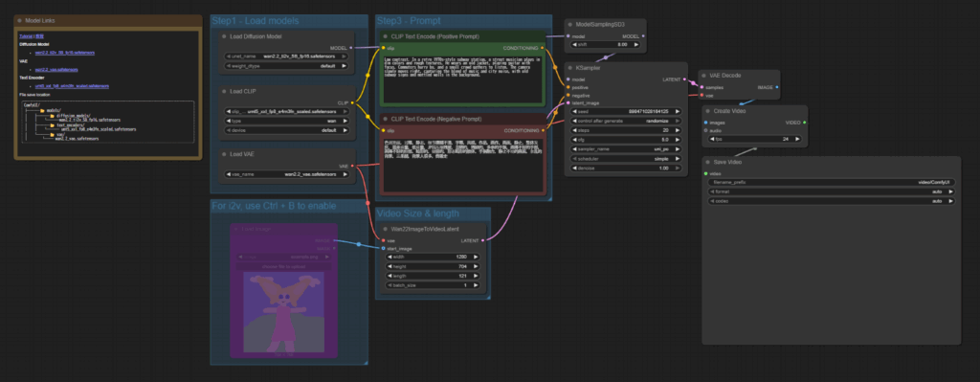Click the filename_prefix input field
Screen dimensions: 980x382
[x=832, y=182]
